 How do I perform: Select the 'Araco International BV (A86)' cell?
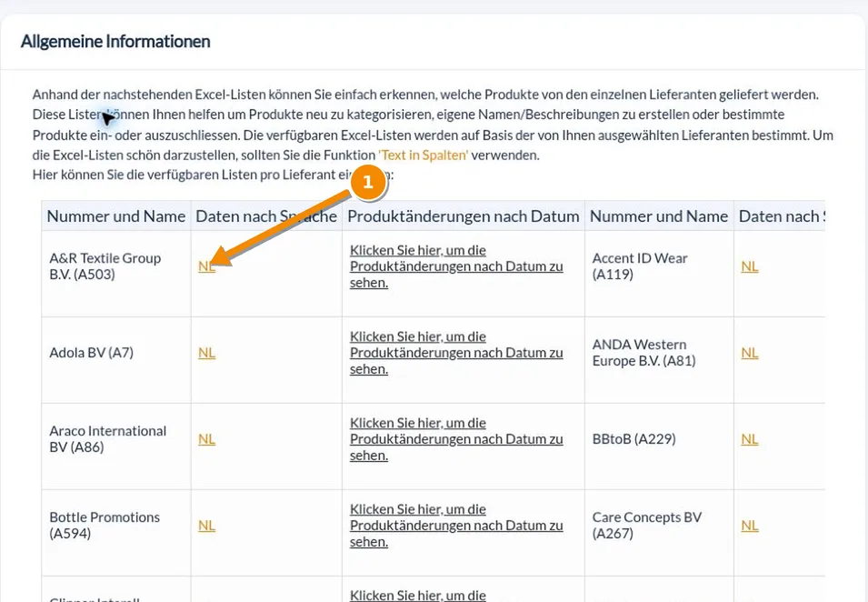116,446
